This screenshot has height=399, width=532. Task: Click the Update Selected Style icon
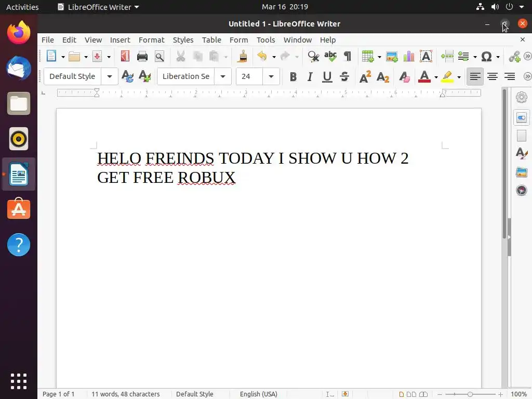128,76
